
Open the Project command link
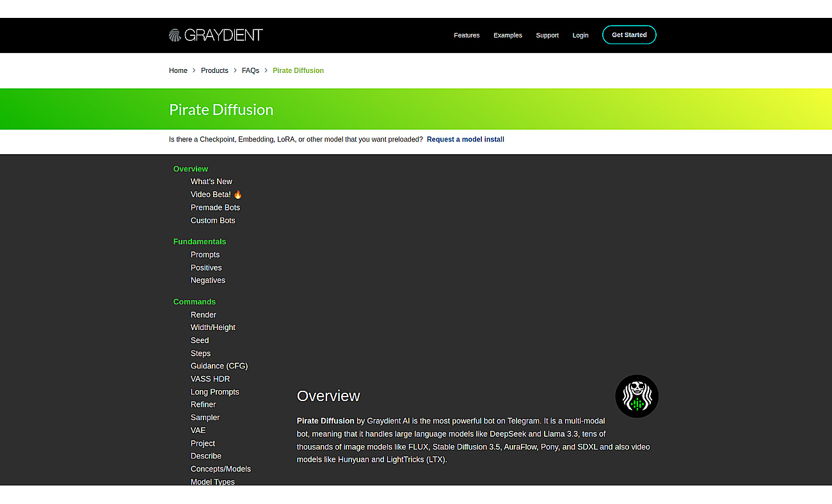coord(203,443)
